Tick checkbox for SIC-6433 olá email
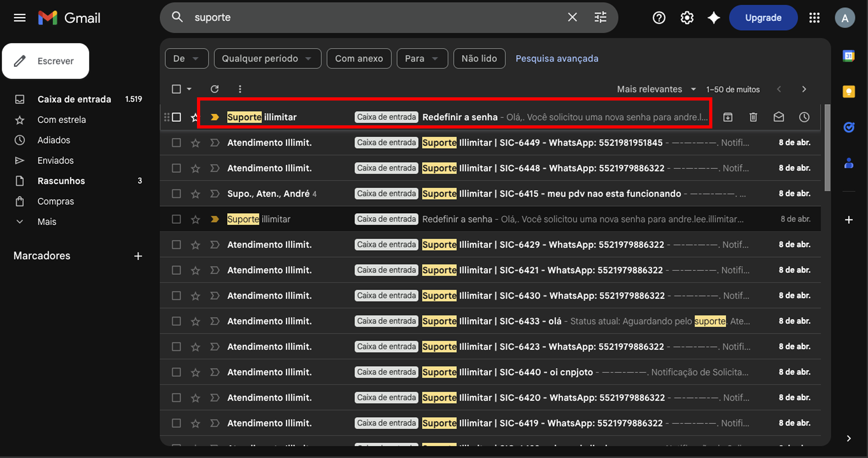The width and height of the screenshot is (868, 458). (x=176, y=321)
